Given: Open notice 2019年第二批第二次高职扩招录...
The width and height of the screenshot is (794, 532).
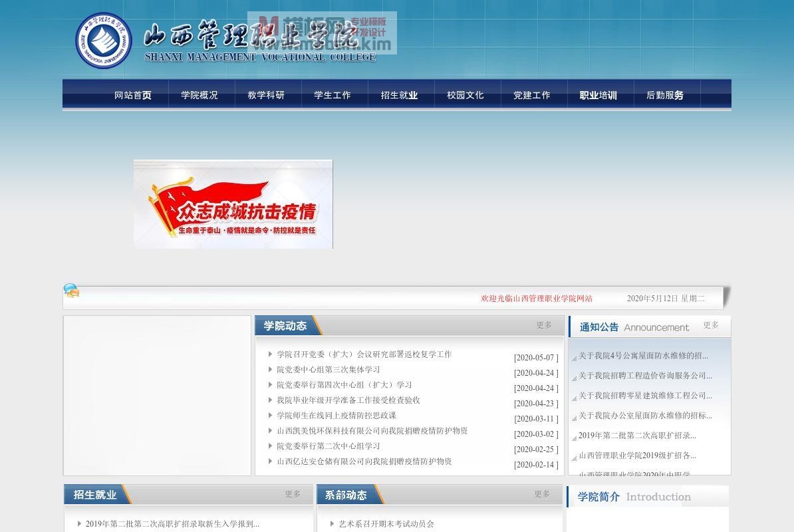Looking at the screenshot, I should click(x=637, y=436).
